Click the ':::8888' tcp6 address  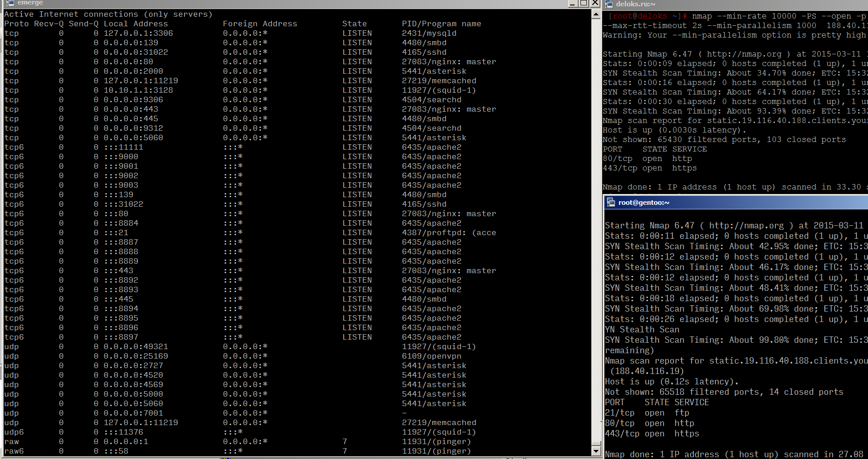click(x=121, y=251)
